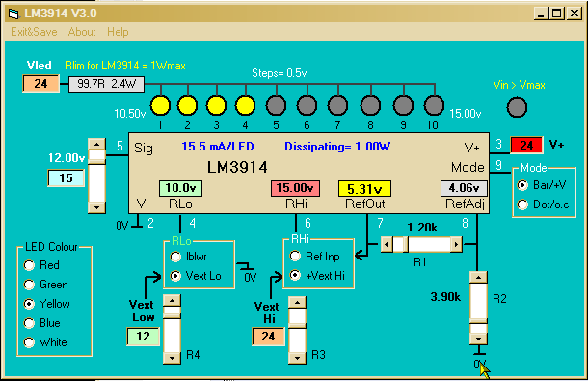Click the Vin > Vmax indicator LED

pos(517,107)
